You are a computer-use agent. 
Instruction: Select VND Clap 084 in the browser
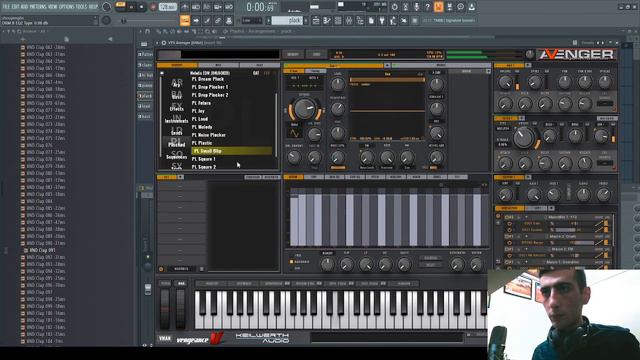tap(40, 201)
